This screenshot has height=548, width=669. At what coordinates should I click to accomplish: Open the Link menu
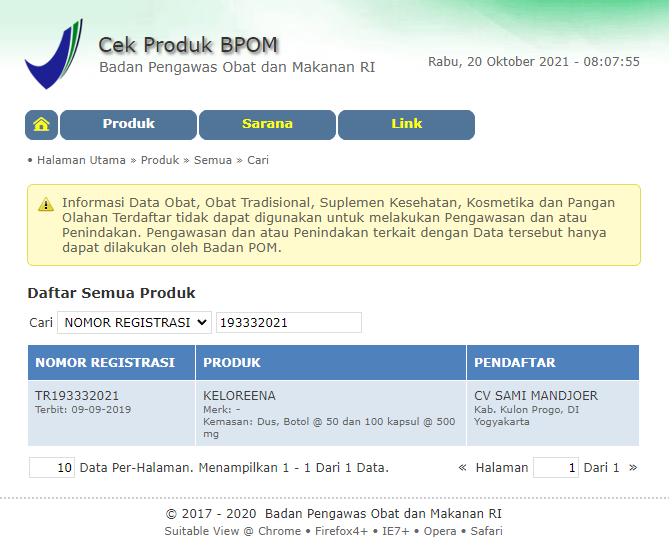pos(407,125)
